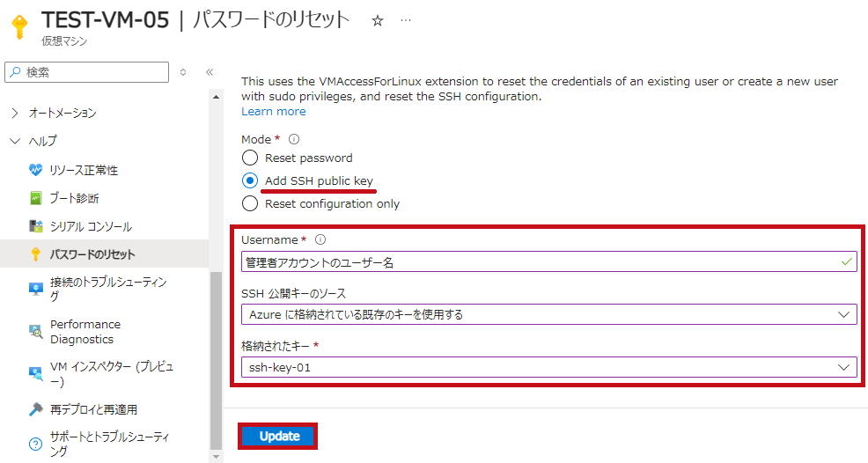Open サポートとトラブルシューティング menu item
The width and height of the screenshot is (868, 463).
click(x=109, y=445)
